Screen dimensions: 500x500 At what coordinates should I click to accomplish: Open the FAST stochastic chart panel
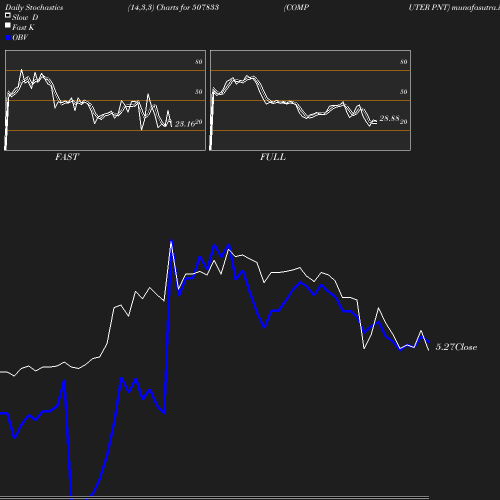click(105, 100)
